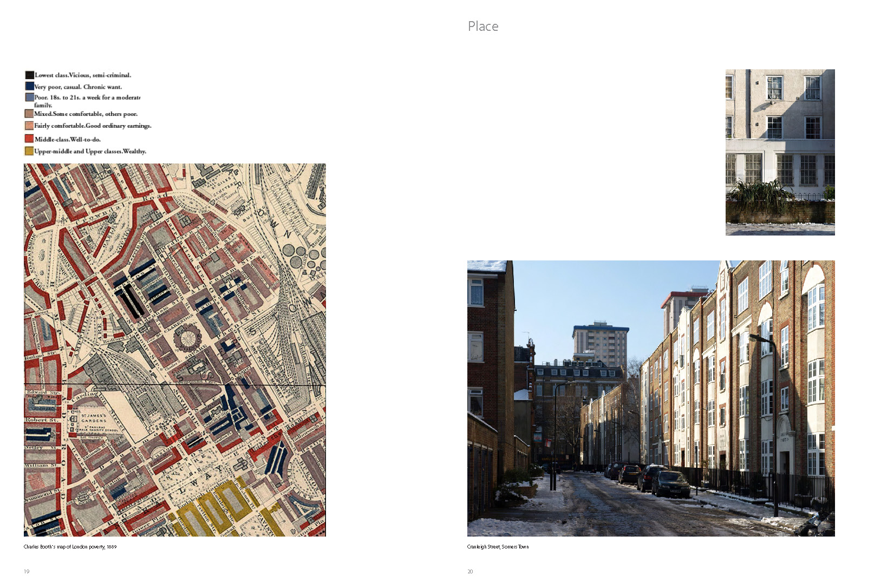
Task: Open Charles Booth's London poverty map image
Action: tap(175, 350)
